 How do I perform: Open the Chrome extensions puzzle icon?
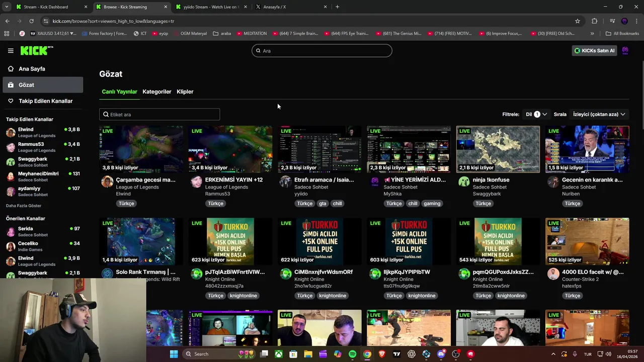click(x=594, y=21)
